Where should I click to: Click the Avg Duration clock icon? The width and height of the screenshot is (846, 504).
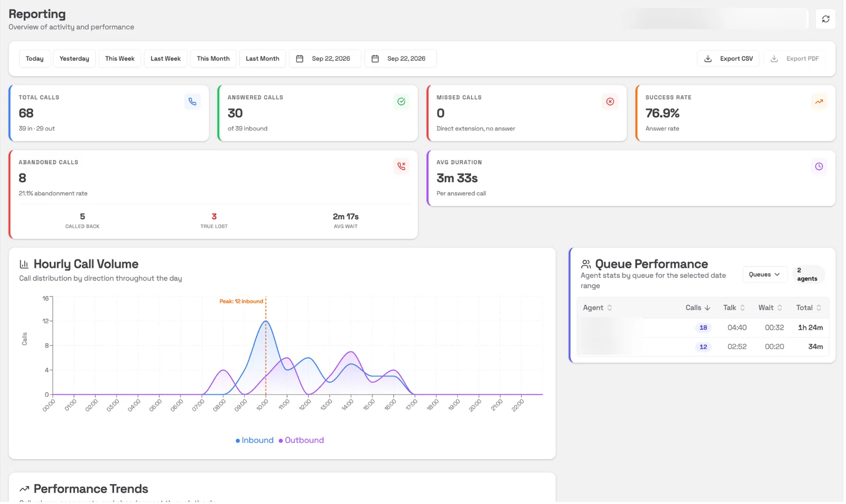click(819, 166)
